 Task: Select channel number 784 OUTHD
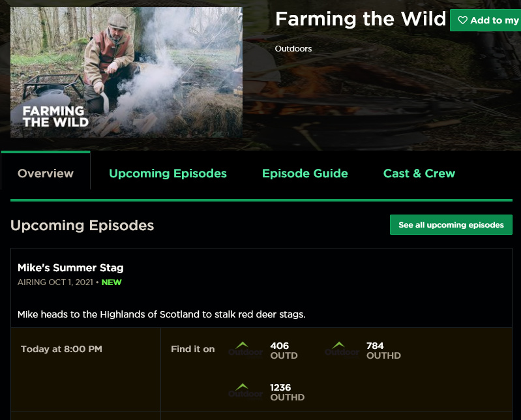(x=383, y=350)
